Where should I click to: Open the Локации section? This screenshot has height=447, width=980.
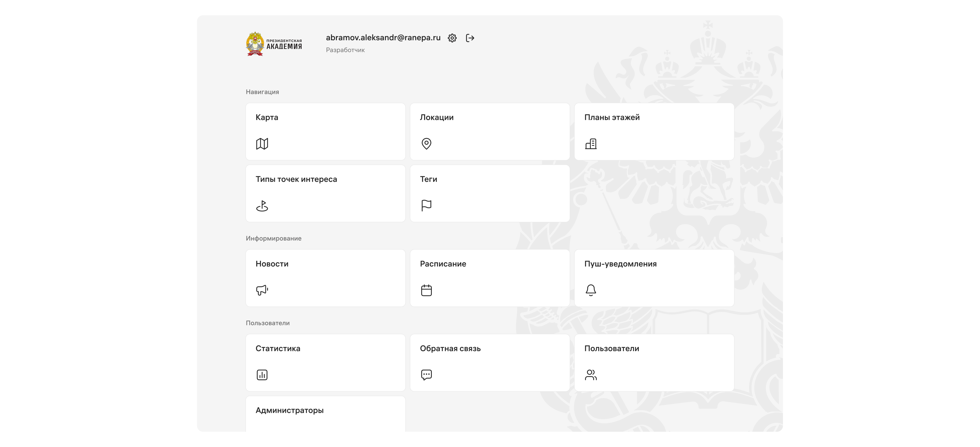click(490, 131)
